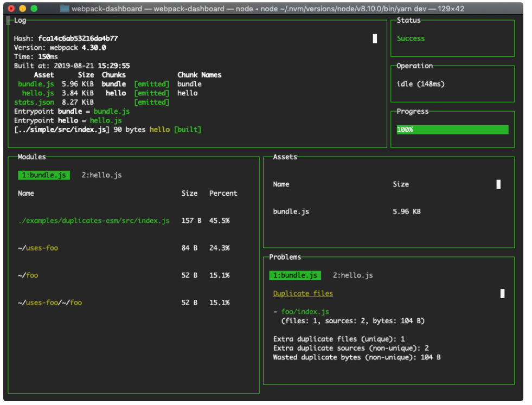The image size is (532, 405).
Task: Click the 90 bytes value in Log
Action: coord(131,130)
